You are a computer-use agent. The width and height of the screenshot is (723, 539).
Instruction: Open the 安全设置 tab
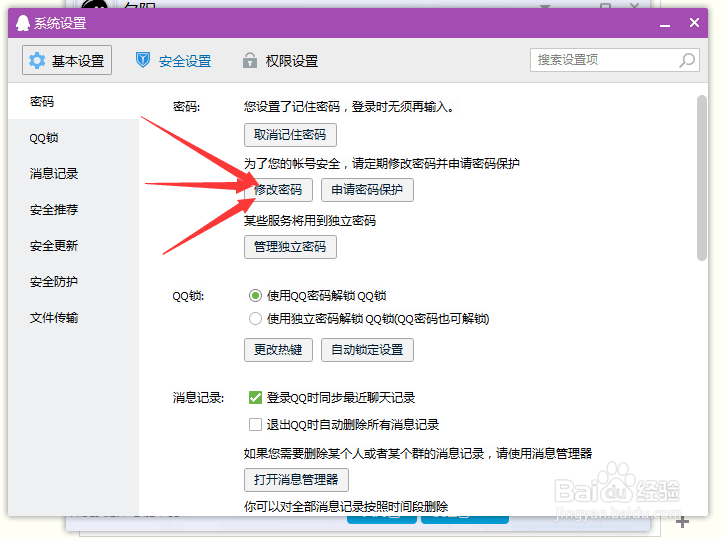pos(173,60)
